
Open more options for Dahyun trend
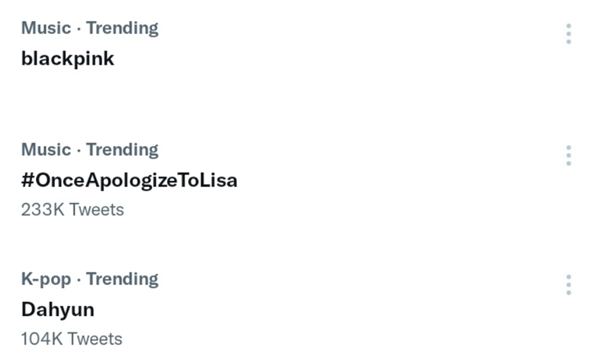tap(568, 285)
